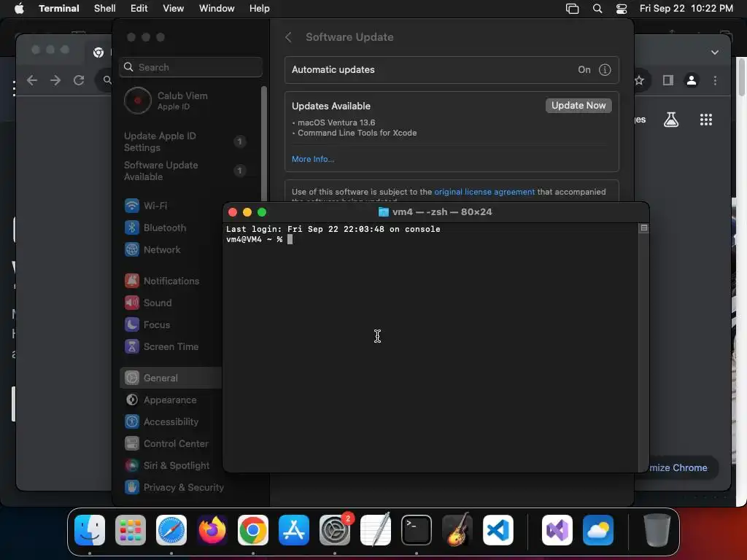The image size is (747, 560).
Task: Select Software Update Available item
Action: pos(185,171)
